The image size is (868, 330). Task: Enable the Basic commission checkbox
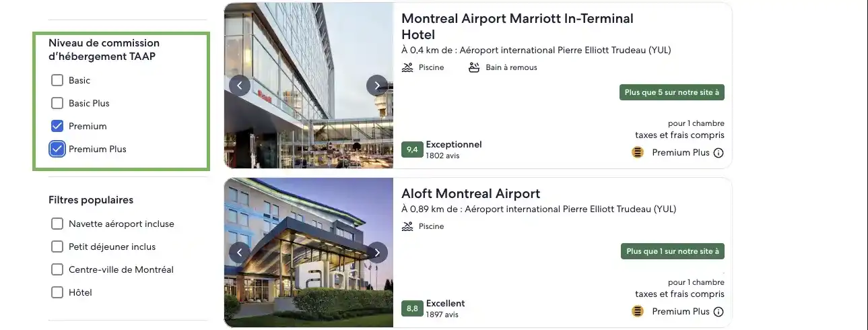pos(57,80)
